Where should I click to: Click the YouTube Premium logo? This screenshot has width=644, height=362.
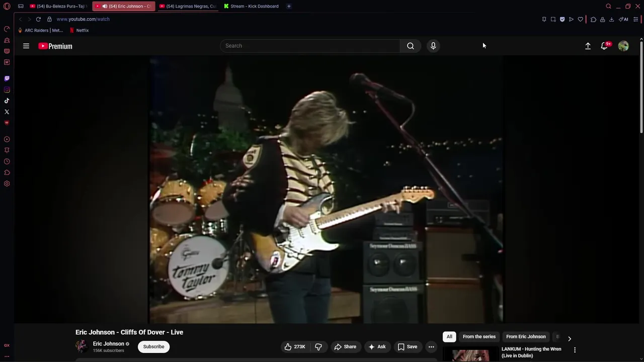[55, 46]
